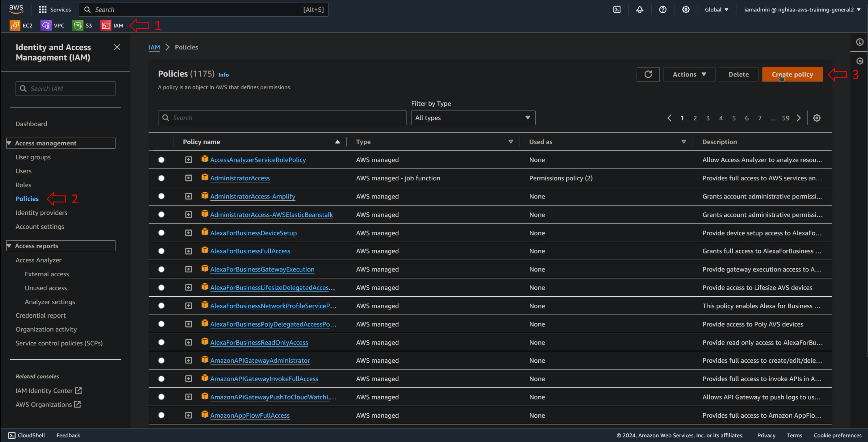Screen dimensions: 868x442
Task: Open the Global region selector
Action: coord(717,10)
